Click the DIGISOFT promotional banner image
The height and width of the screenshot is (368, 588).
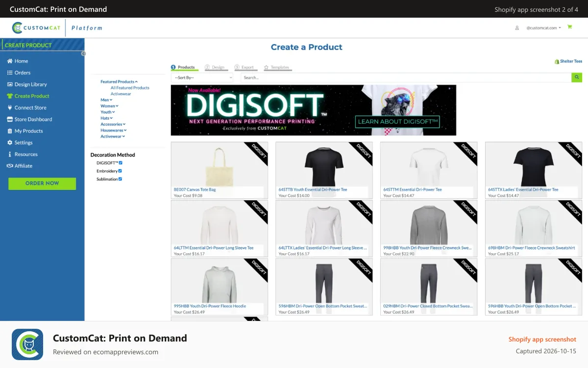coord(314,110)
